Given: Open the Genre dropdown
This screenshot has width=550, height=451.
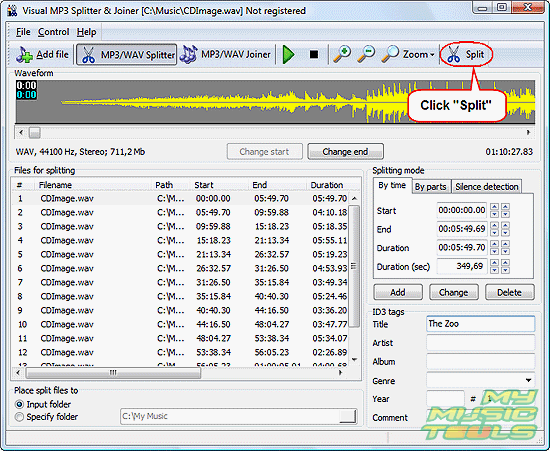Looking at the screenshot, I should (x=528, y=380).
